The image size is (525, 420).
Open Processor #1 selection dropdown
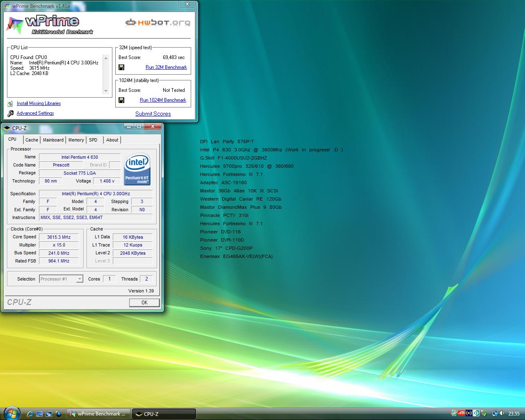point(61,279)
